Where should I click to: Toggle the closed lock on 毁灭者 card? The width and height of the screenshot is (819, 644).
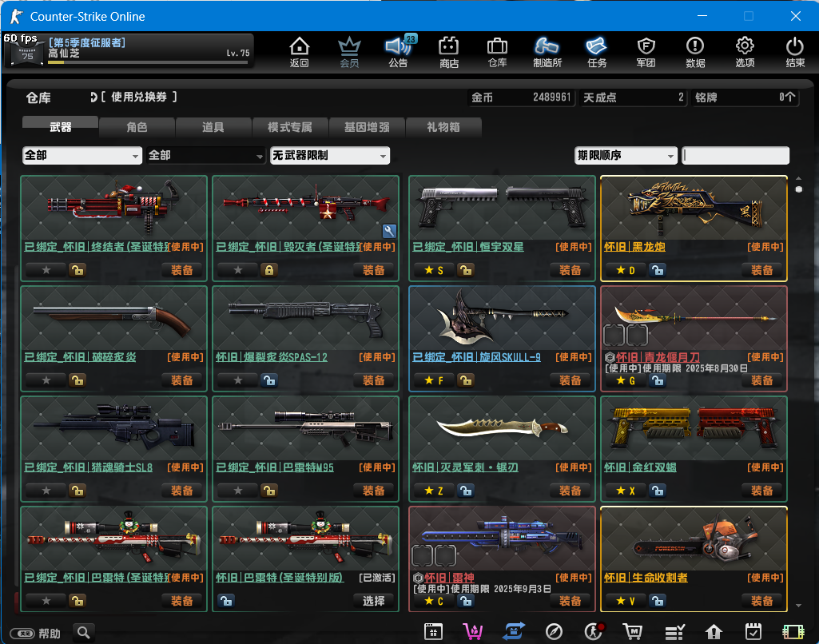[x=269, y=270]
